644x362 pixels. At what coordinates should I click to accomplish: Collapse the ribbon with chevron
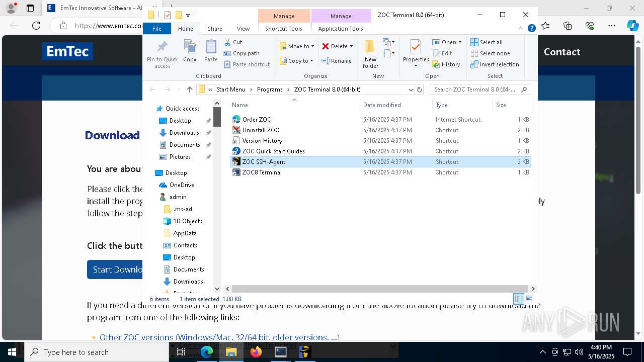pyautogui.click(x=521, y=29)
